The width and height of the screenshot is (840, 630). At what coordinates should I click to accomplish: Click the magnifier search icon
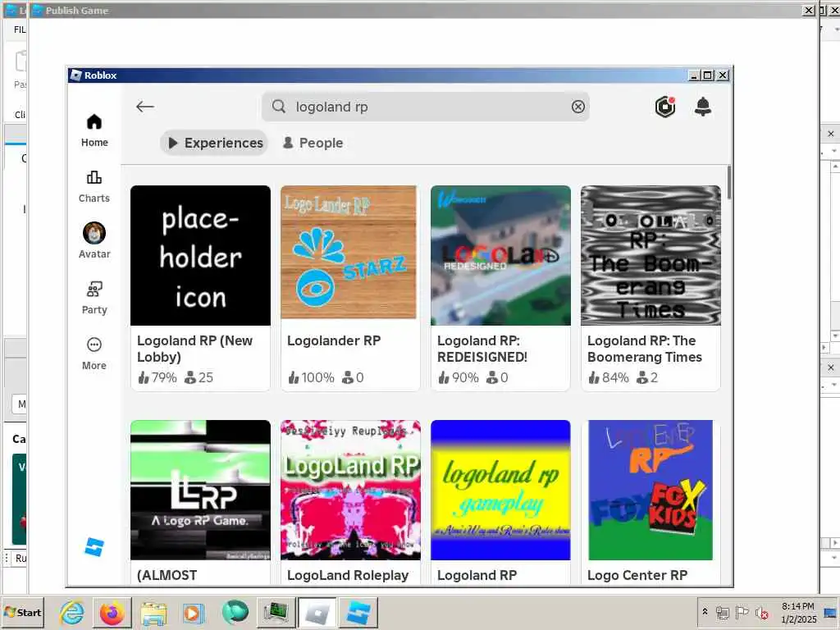pyautogui.click(x=279, y=106)
